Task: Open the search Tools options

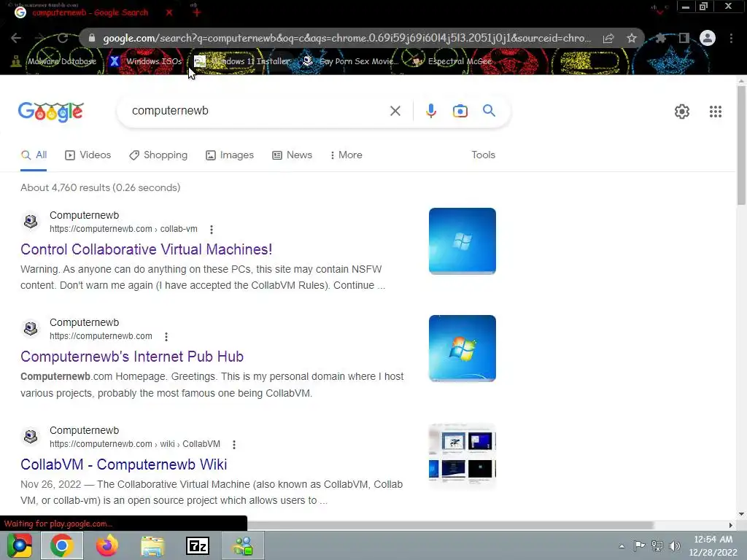Action: (483, 155)
